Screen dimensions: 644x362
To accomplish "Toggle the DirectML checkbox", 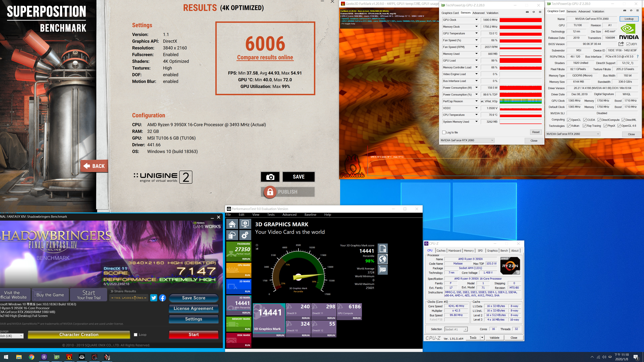I will point(624,120).
